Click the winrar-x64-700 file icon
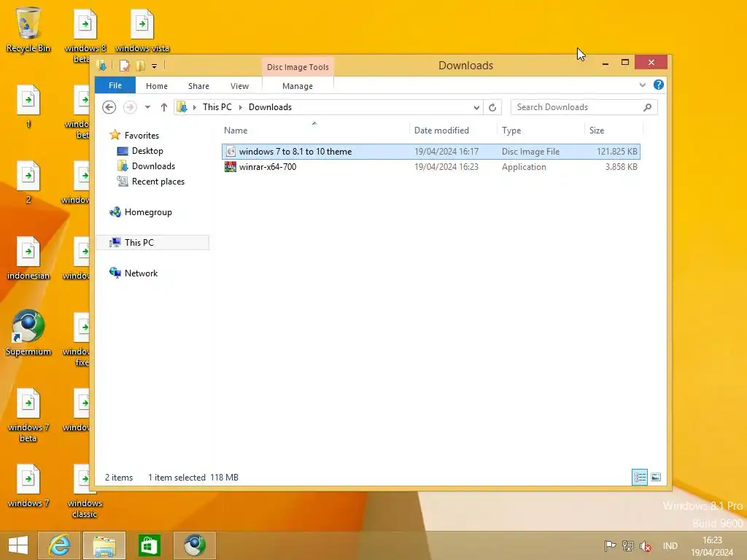747x560 pixels. pos(231,167)
